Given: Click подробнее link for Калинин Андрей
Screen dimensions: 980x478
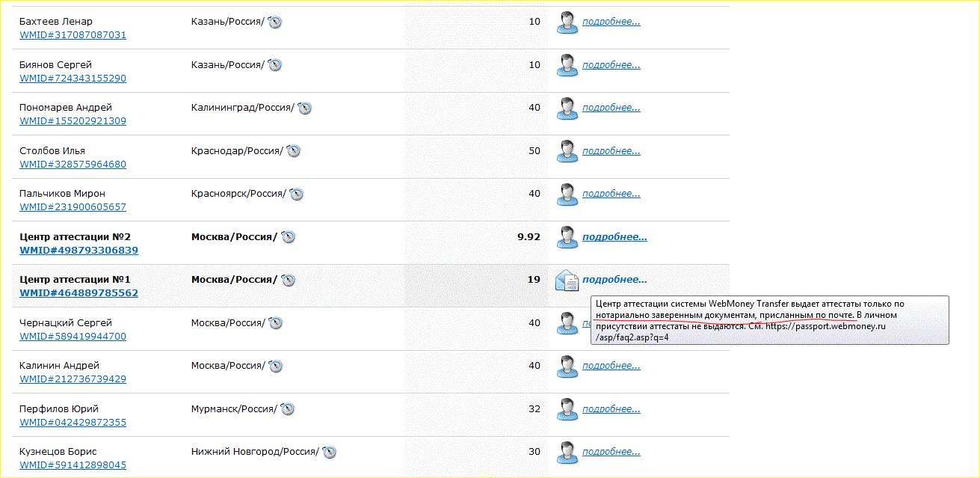Looking at the screenshot, I should (611, 366).
